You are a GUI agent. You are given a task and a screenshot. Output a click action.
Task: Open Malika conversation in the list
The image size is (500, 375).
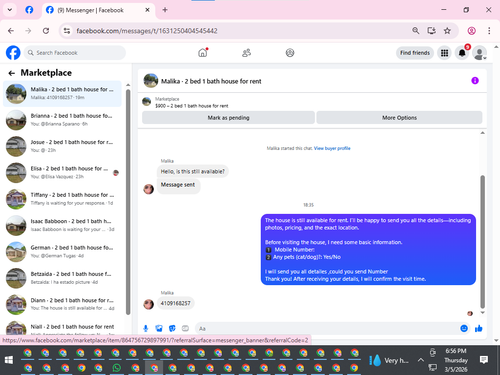point(62,94)
